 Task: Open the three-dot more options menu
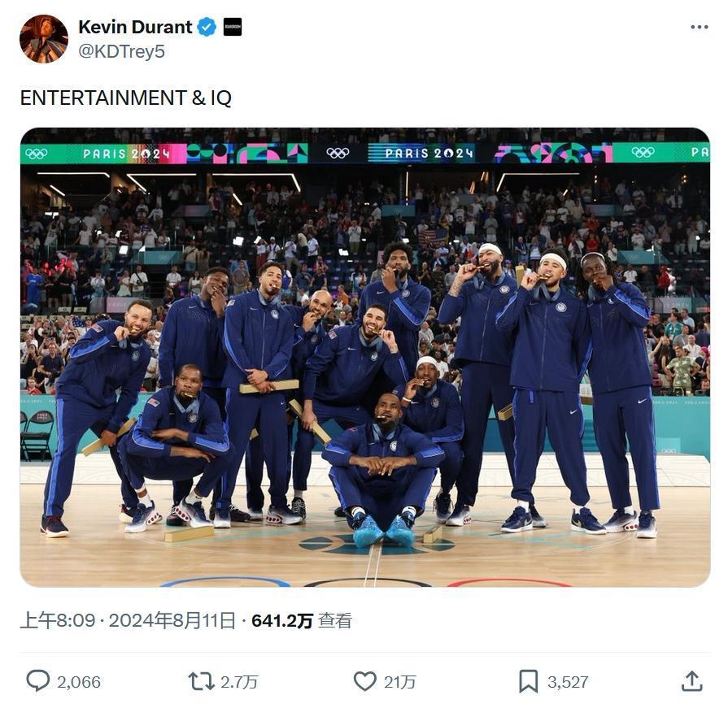pyautogui.click(x=700, y=27)
